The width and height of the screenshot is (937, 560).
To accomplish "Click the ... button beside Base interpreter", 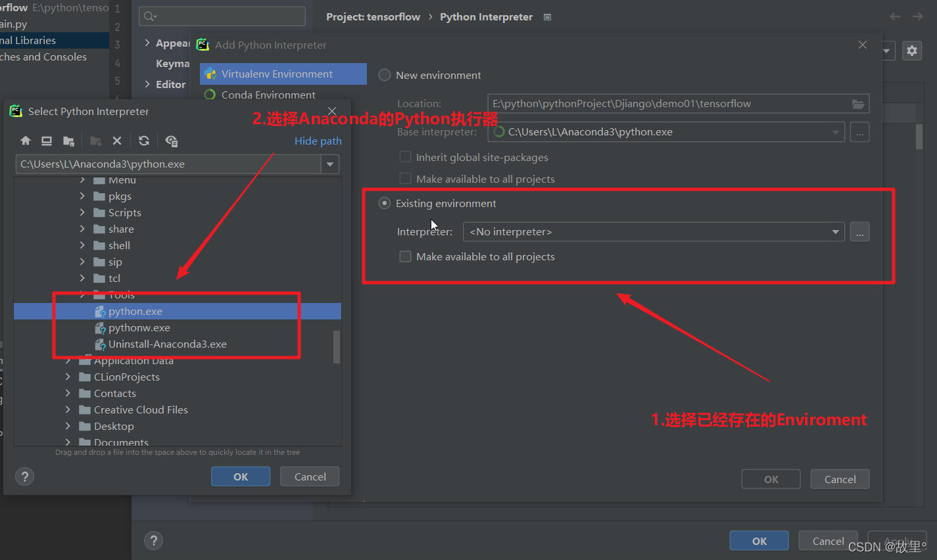I will coord(860,132).
